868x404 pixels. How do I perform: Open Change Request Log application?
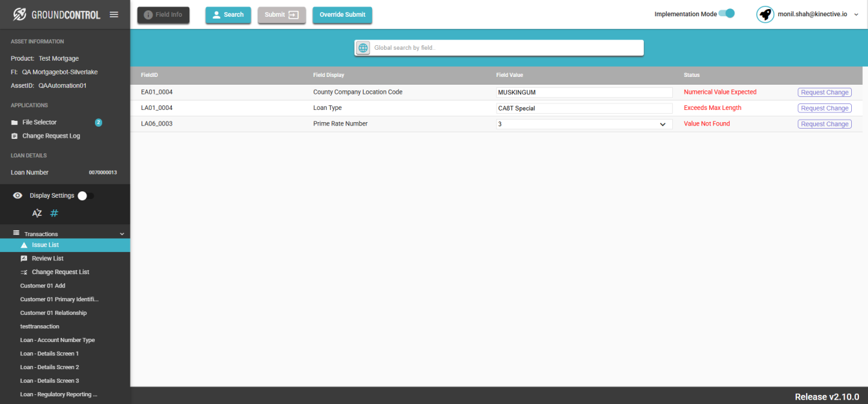point(51,136)
